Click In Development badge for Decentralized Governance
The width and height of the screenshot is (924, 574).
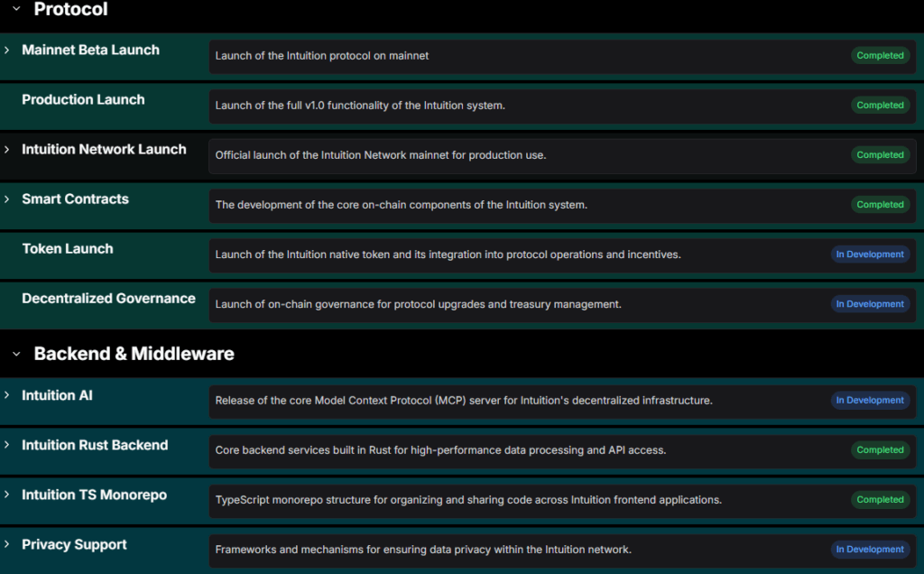[x=870, y=304]
